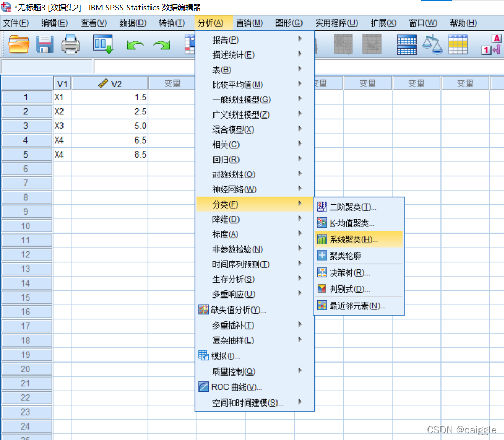Screen dimensions: 504x440
Task: Click the SPSS application title bar icon
Action: click(x=6, y=7)
